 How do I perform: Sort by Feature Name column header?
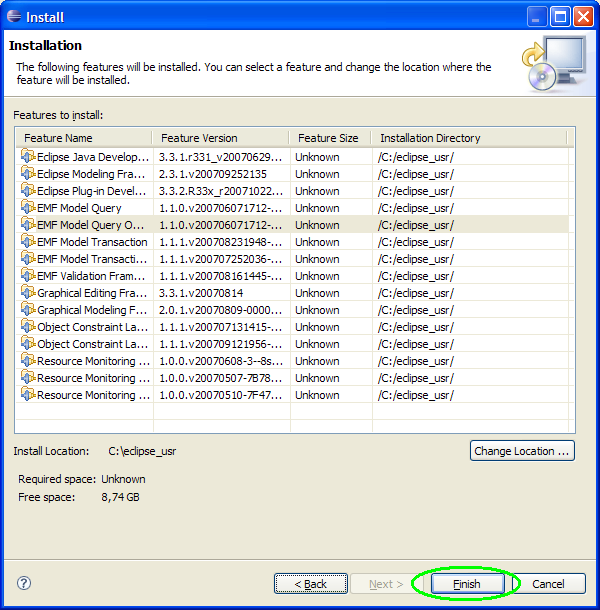click(84, 138)
